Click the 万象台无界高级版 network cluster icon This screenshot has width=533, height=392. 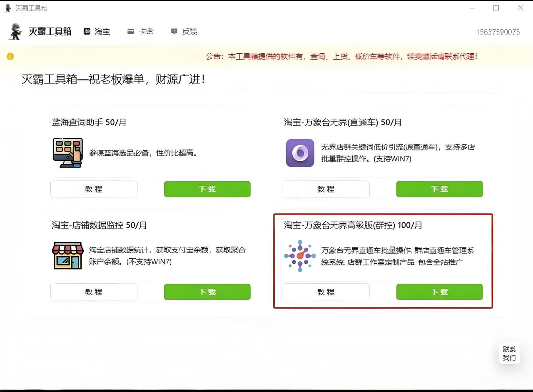300,256
